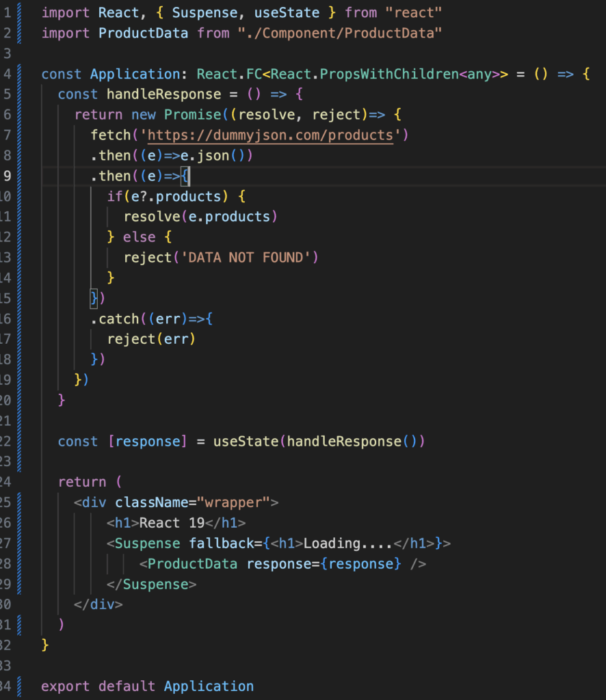606x700 pixels.
Task: Click the className="wrapper" attribute
Action: (x=192, y=503)
